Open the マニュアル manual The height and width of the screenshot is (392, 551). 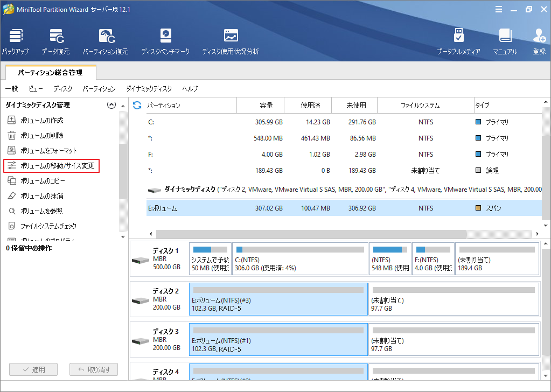tap(505, 41)
